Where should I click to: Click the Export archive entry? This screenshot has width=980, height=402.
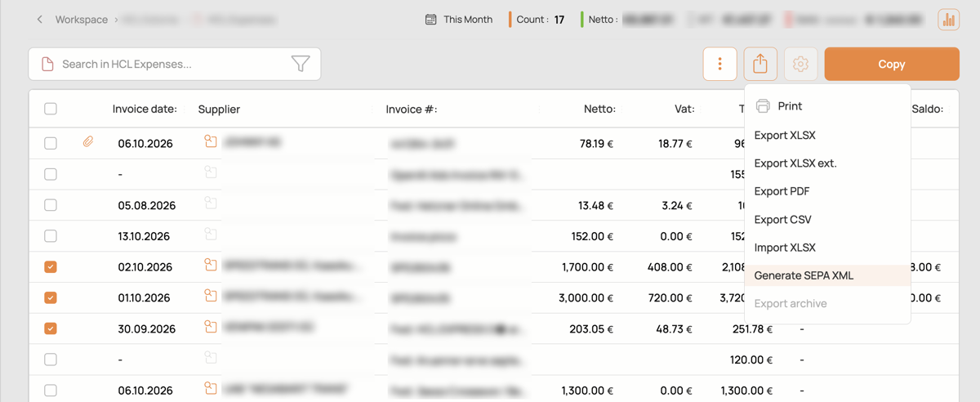click(x=827, y=303)
